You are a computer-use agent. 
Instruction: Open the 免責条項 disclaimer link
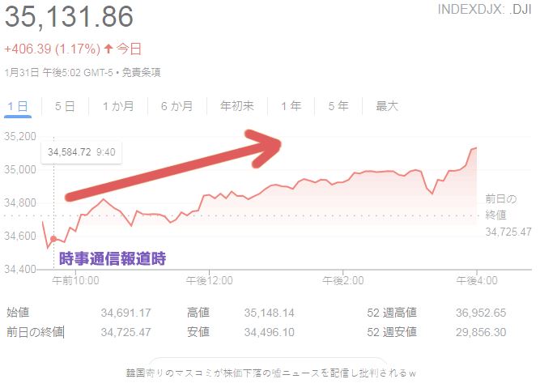pos(141,73)
